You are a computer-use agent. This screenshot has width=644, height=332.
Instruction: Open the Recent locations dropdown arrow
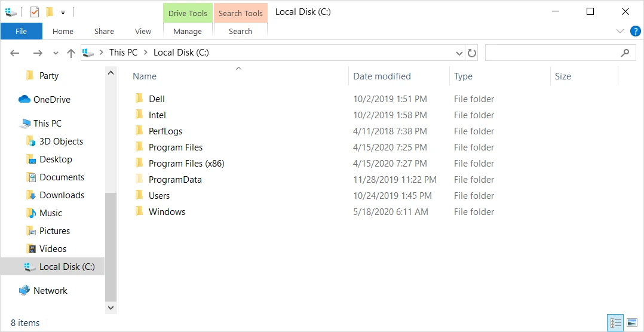(x=56, y=53)
